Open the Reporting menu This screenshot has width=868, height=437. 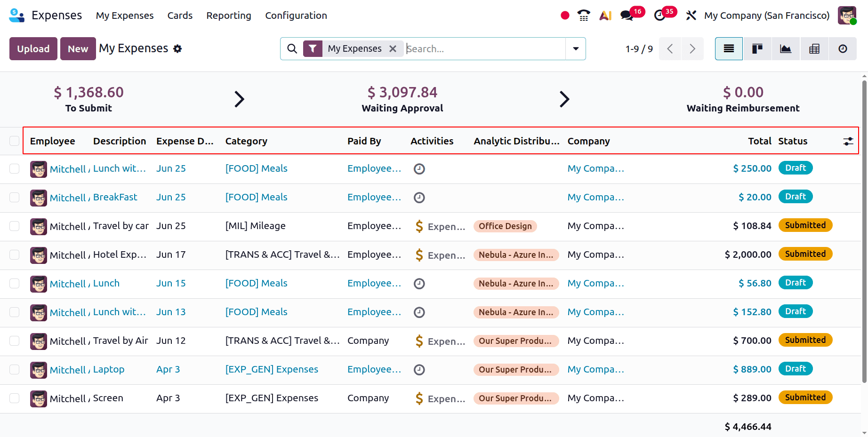point(229,16)
